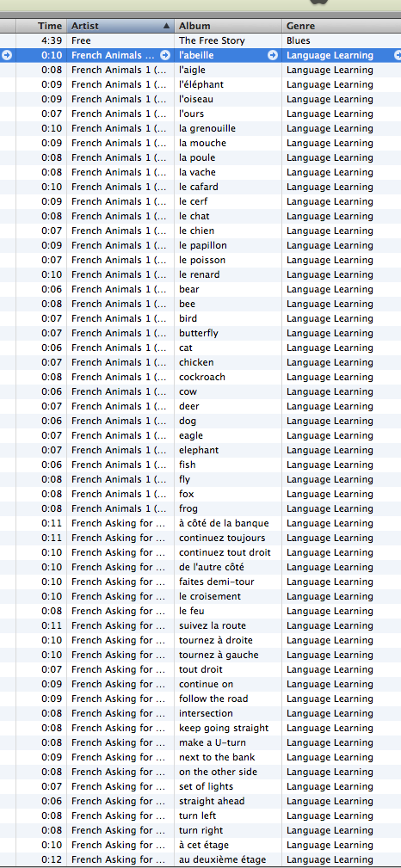The width and height of the screenshot is (401, 868).
Task: Select the à côté de la banque track
Action: (x=200, y=523)
